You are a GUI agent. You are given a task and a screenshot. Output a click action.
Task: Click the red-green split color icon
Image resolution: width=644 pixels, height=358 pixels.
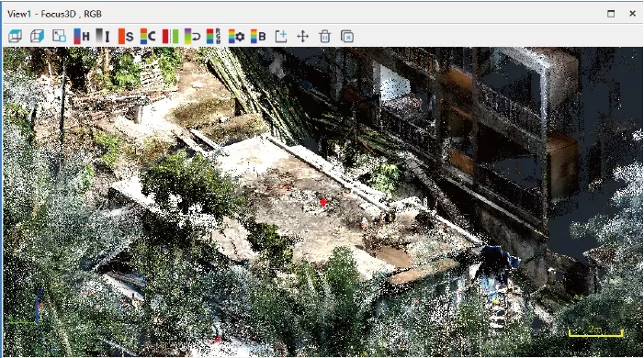[x=170, y=36]
